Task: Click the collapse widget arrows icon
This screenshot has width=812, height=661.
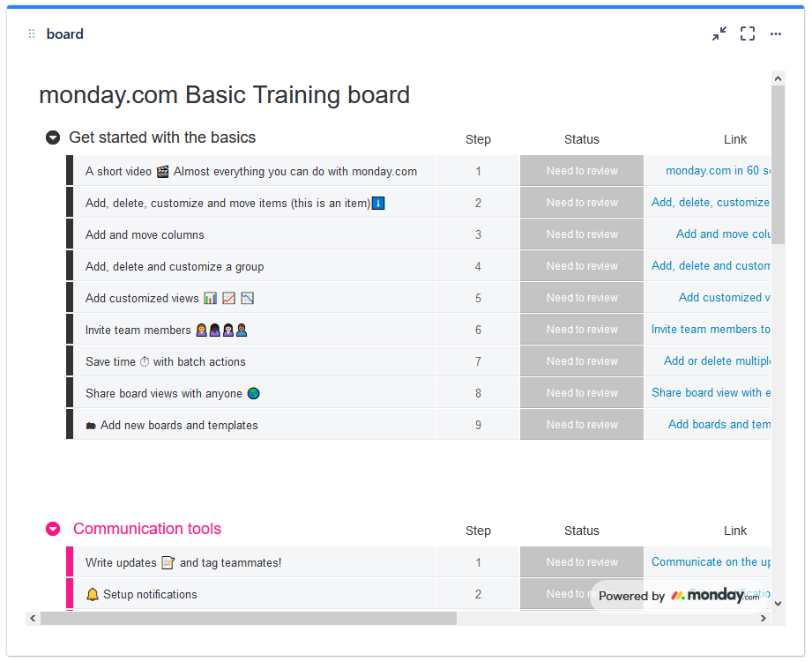Action: point(719,33)
